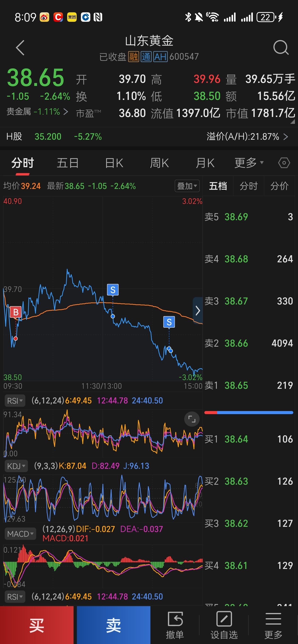Image resolution: width=298 pixels, height=644 pixels.
Task: Tap 买3 38.62 bid row
Action: click(x=249, y=523)
